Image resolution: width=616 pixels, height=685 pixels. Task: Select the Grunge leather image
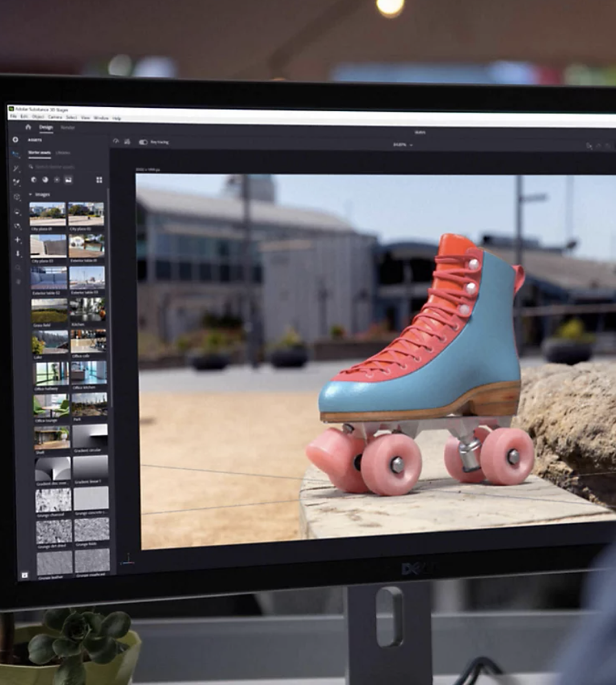tap(55, 562)
